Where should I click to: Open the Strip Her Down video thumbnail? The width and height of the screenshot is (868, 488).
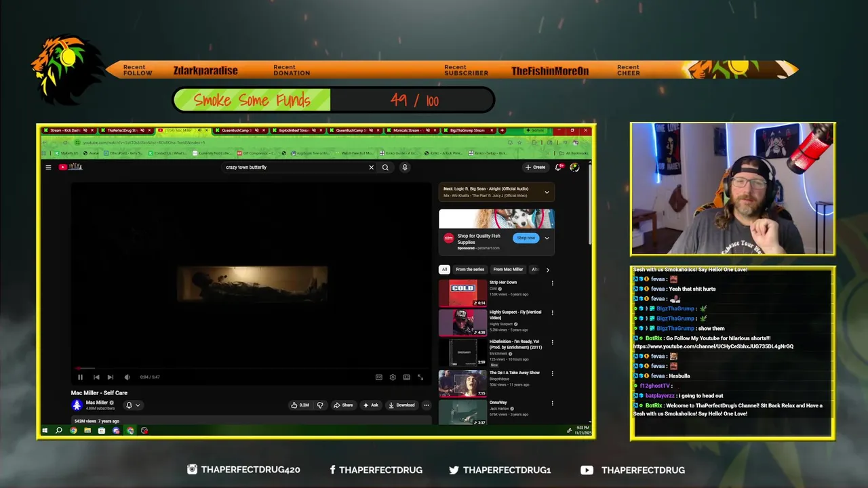tap(462, 293)
